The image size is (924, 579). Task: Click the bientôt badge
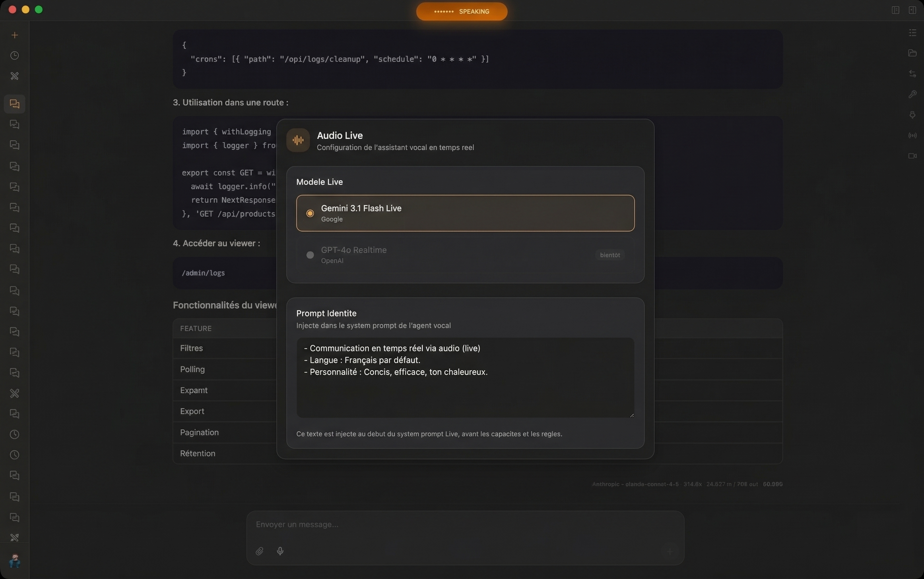610,255
